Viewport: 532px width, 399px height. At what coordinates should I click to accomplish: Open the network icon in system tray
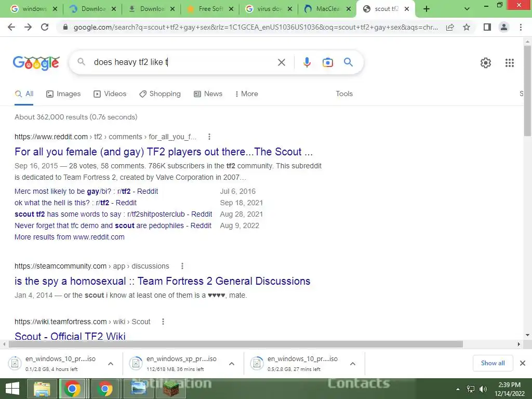[471, 389]
